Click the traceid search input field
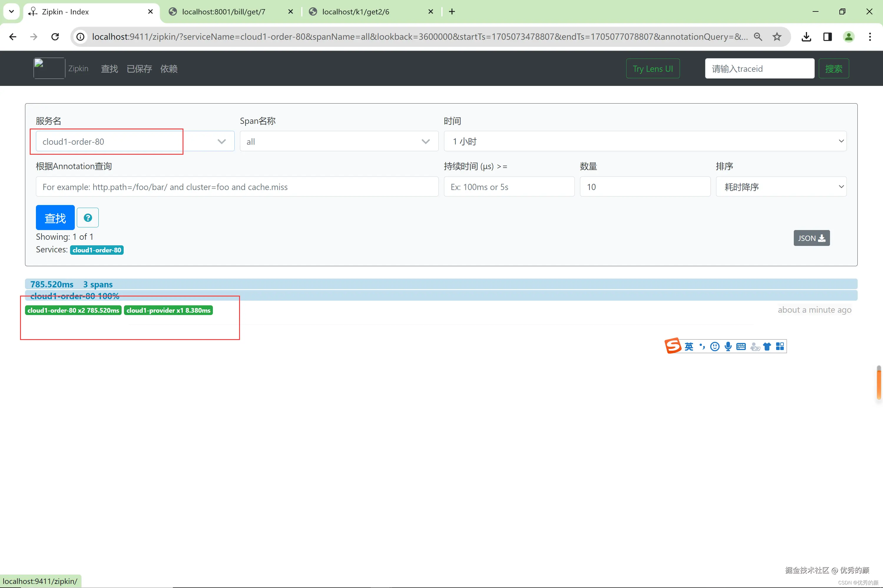Screen dimensions: 883x588 [x=759, y=69]
